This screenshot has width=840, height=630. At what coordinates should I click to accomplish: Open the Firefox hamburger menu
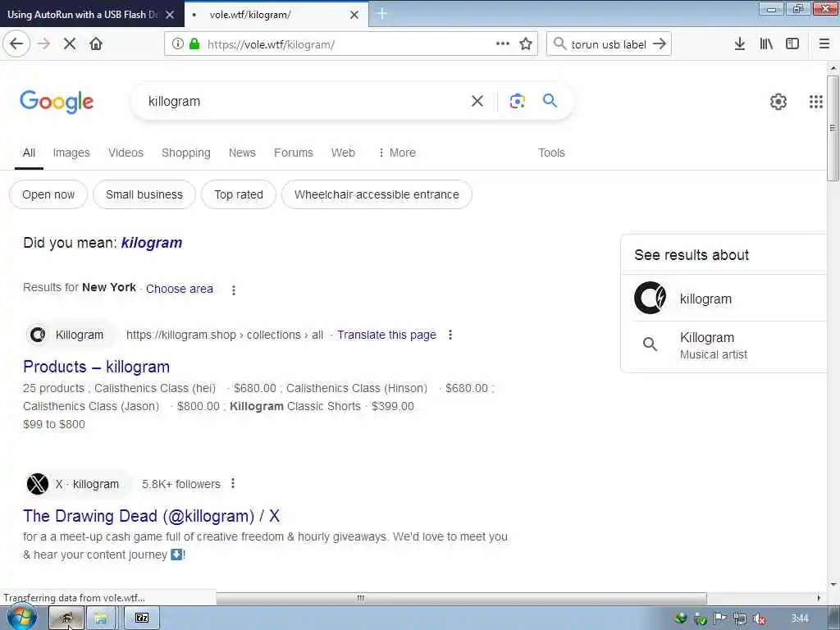pyautogui.click(x=824, y=44)
